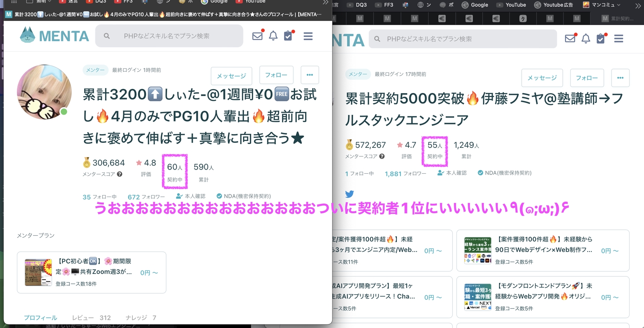Open the Twitter bird icon link
The height and width of the screenshot is (328, 644).
click(349, 194)
